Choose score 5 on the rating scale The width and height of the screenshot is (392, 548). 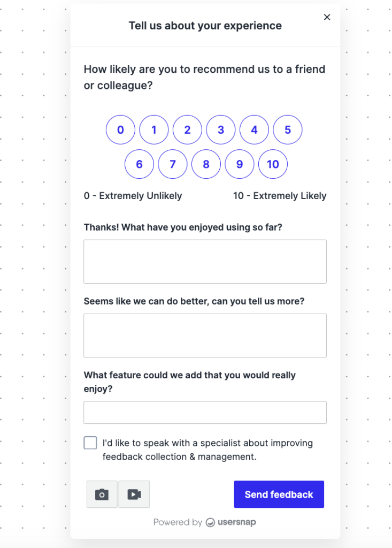click(288, 130)
